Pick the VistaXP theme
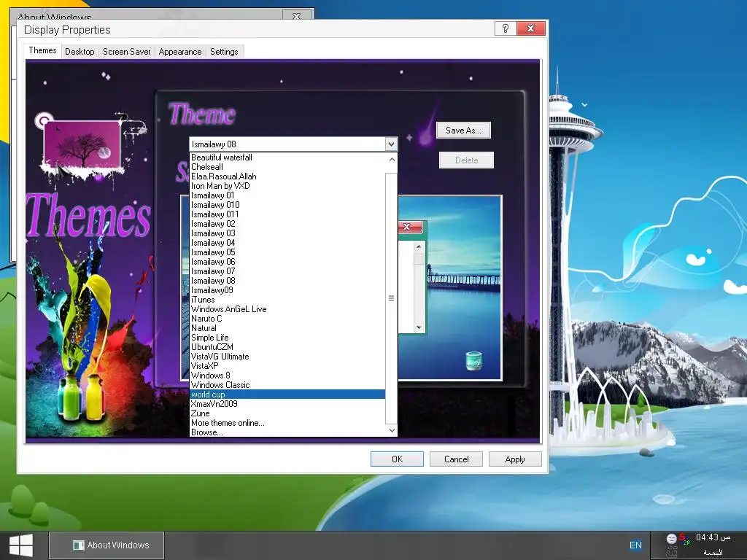Viewport: 747px width, 560px height. click(x=287, y=366)
